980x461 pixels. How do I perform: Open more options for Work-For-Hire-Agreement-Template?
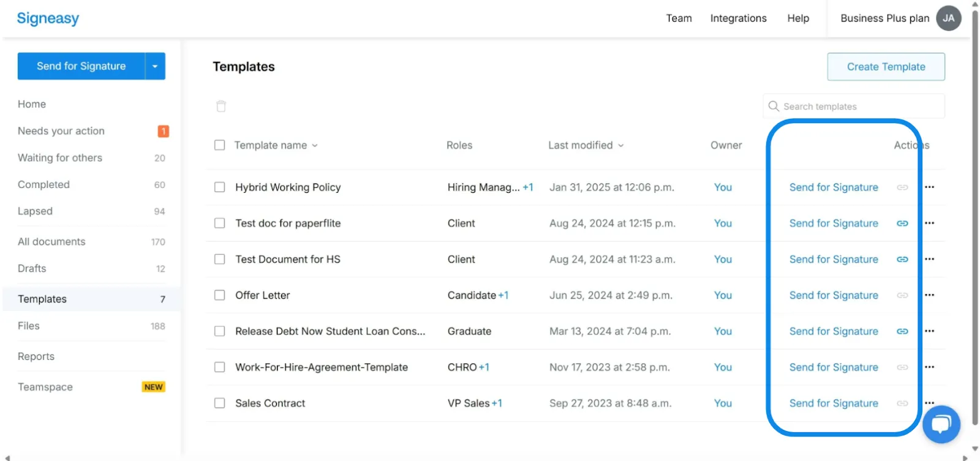(930, 367)
